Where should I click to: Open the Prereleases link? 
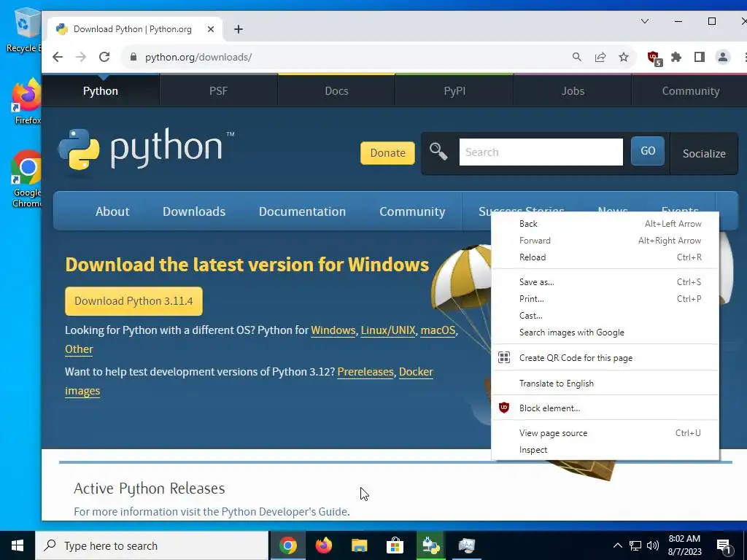pyautogui.click(x=365, y=371)
